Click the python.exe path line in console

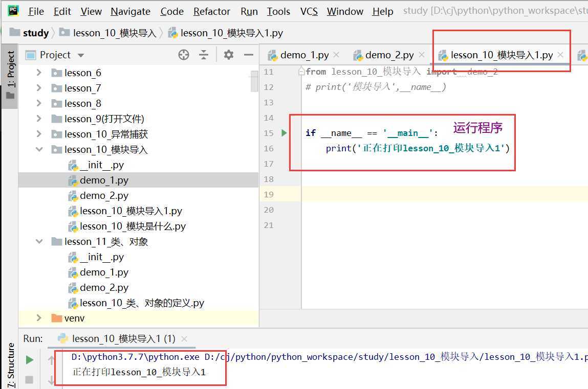(x=330, y=357)
